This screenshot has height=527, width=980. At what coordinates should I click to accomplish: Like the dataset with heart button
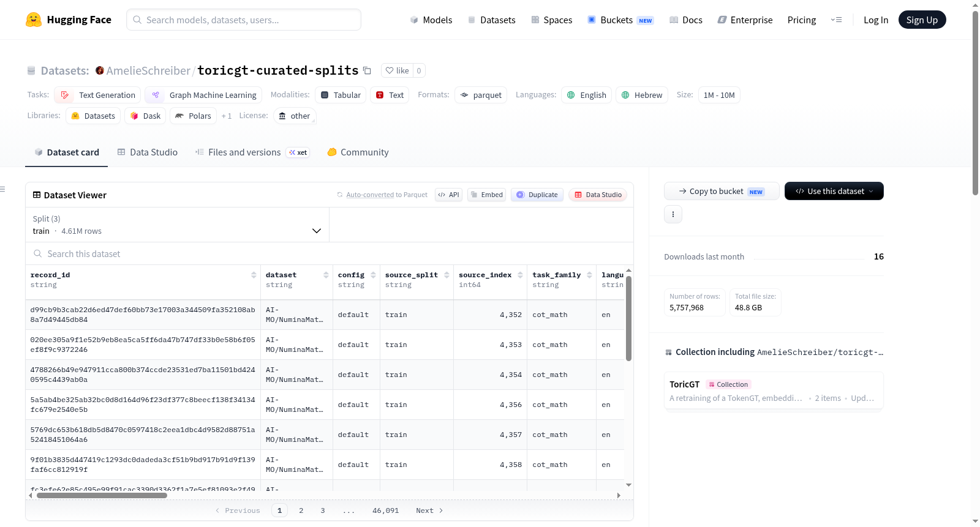coord(397,70)
